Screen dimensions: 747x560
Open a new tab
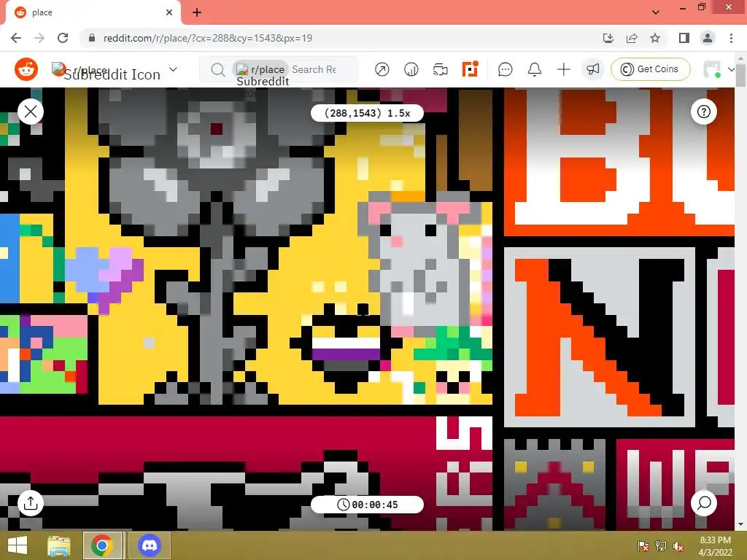pyautogui.click(x=197, y=12)
